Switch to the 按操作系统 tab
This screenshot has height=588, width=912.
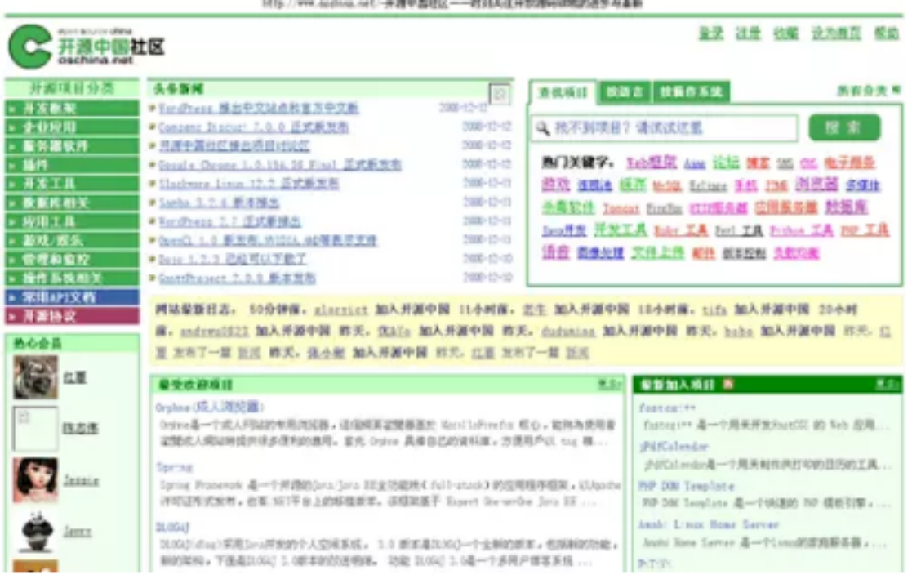pyautogui.click(x=691, y=92)
